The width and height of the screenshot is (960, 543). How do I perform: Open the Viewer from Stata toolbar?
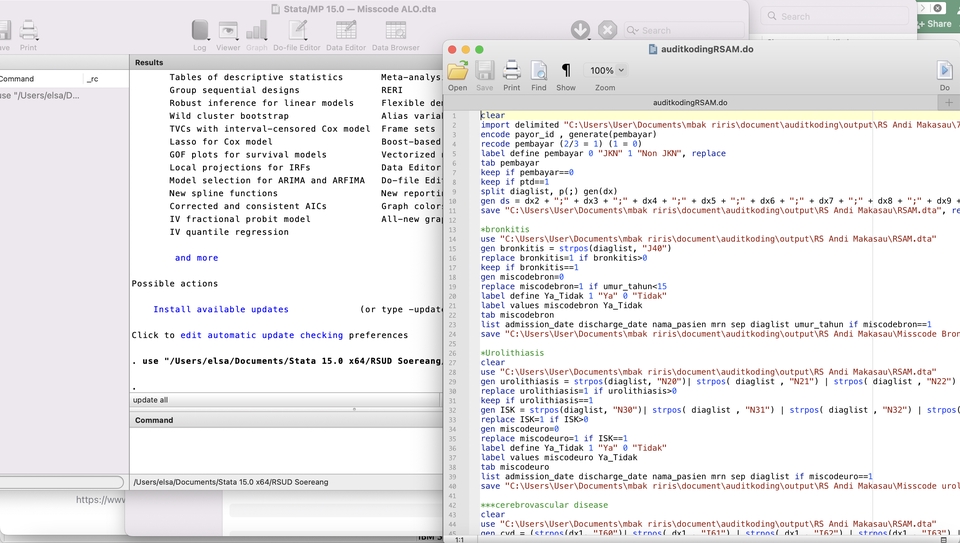point(228,32)
